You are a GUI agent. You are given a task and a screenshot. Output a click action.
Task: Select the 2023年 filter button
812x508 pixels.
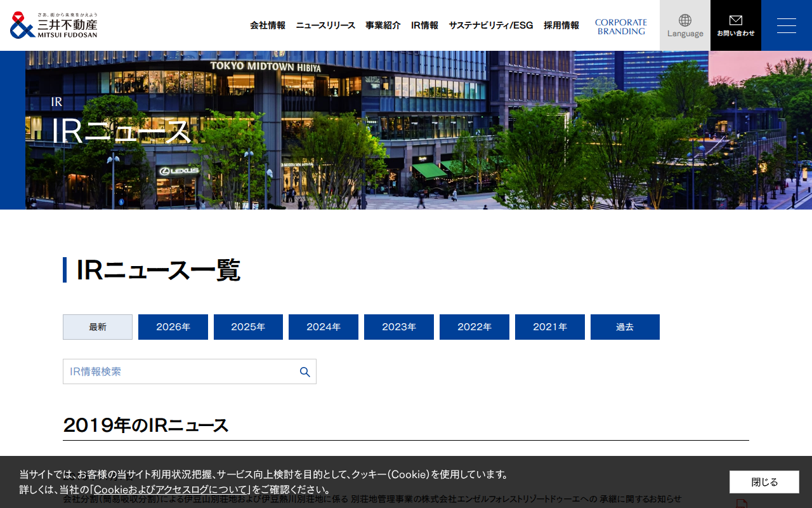click(x=399, y=327)
